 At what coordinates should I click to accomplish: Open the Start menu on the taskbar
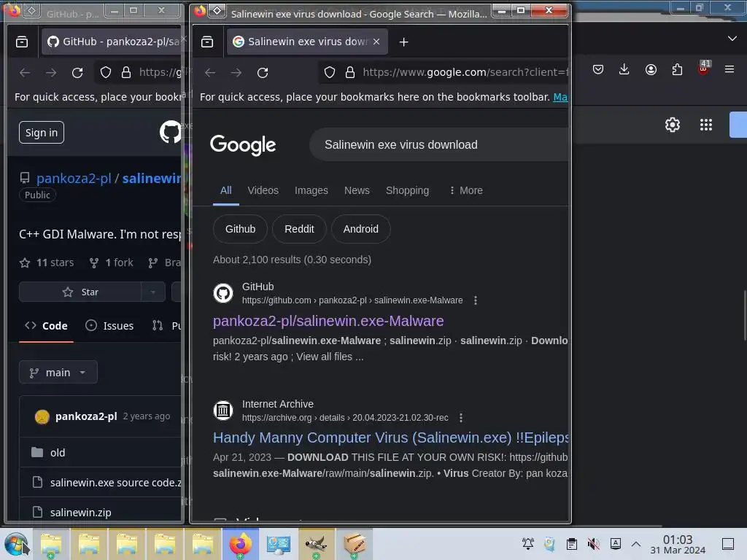(16, 544)
